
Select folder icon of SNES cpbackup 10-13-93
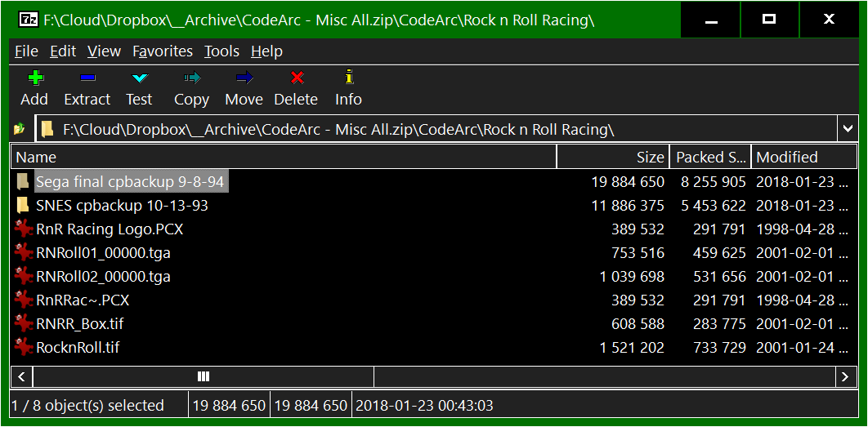(23, 206)
